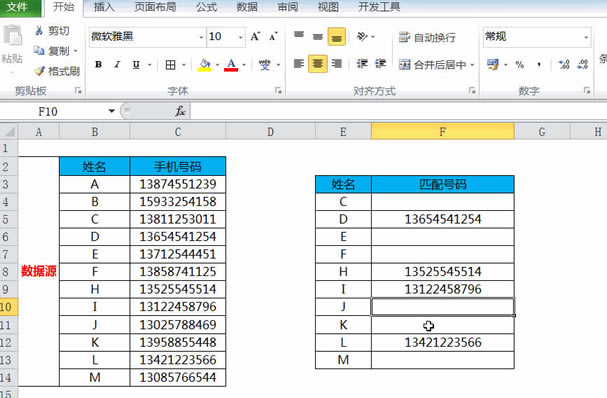Screen dimensions: 607x398
Task: Click the red 数据源 label cell
Action: (x=38, y=271)
